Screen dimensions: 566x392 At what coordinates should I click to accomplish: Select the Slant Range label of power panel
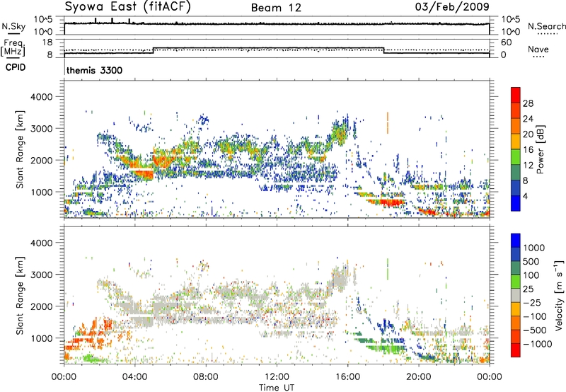pyautogui.click(x=20, y=149)
